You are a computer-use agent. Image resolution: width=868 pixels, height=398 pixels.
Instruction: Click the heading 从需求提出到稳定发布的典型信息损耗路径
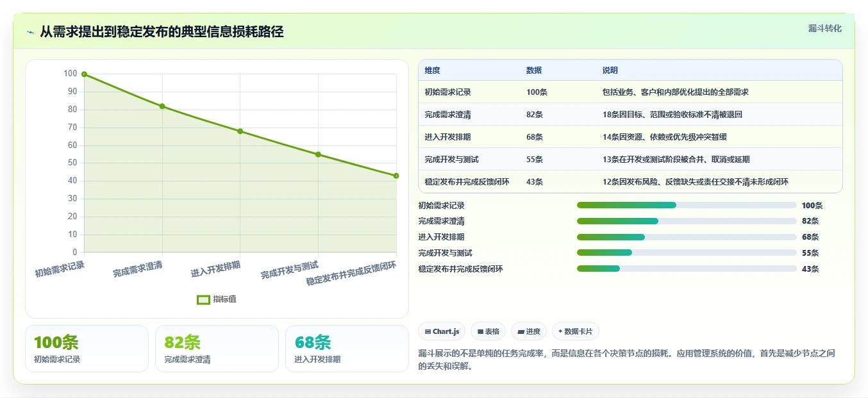[x=162, y=31]
